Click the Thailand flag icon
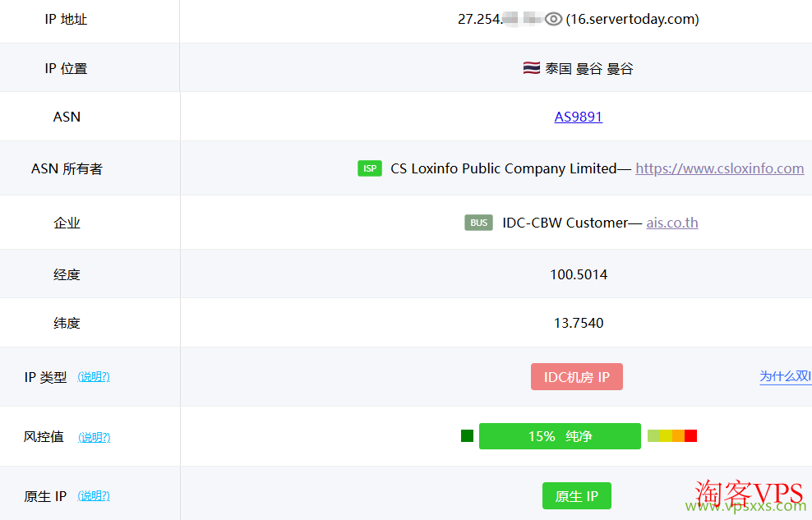Image resolution: width=812 pixels, height=520 pixels. pyautogui.click(x=531, y=68)
